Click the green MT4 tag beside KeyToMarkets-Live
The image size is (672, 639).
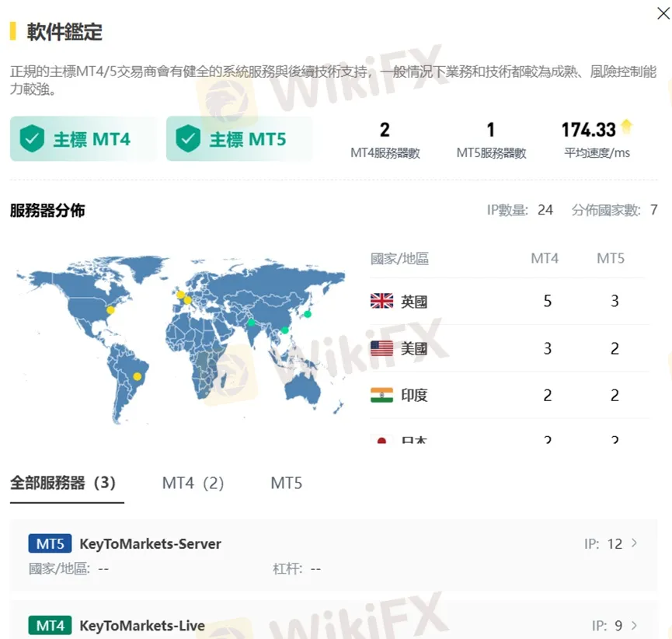[50, 625]
